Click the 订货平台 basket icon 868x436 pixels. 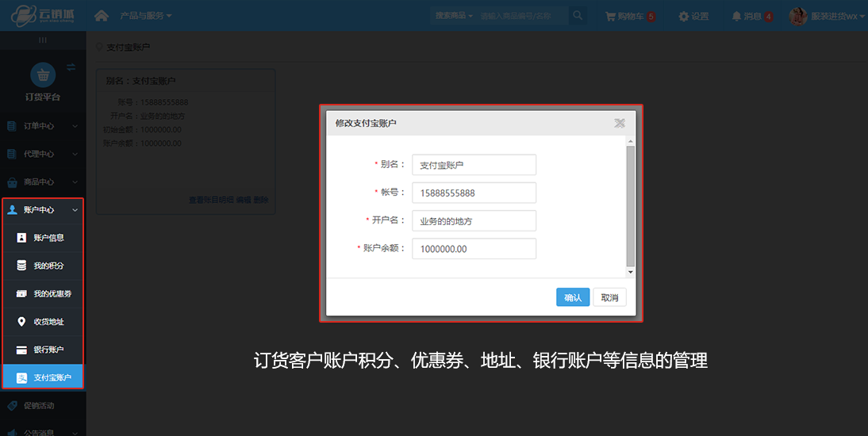43,75
